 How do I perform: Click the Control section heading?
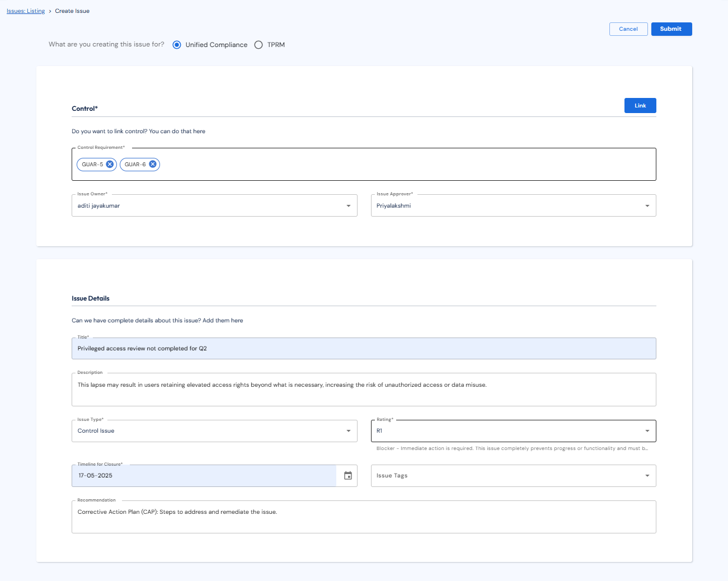(84, 109)
